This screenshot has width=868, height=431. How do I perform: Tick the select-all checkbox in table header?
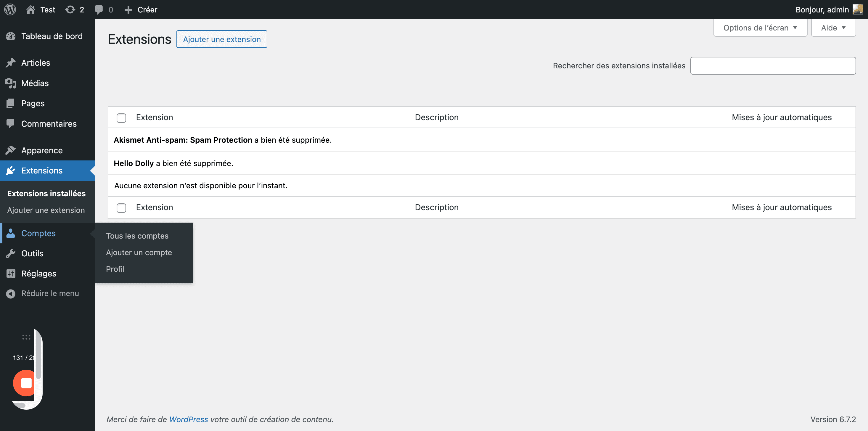[121, 118]
